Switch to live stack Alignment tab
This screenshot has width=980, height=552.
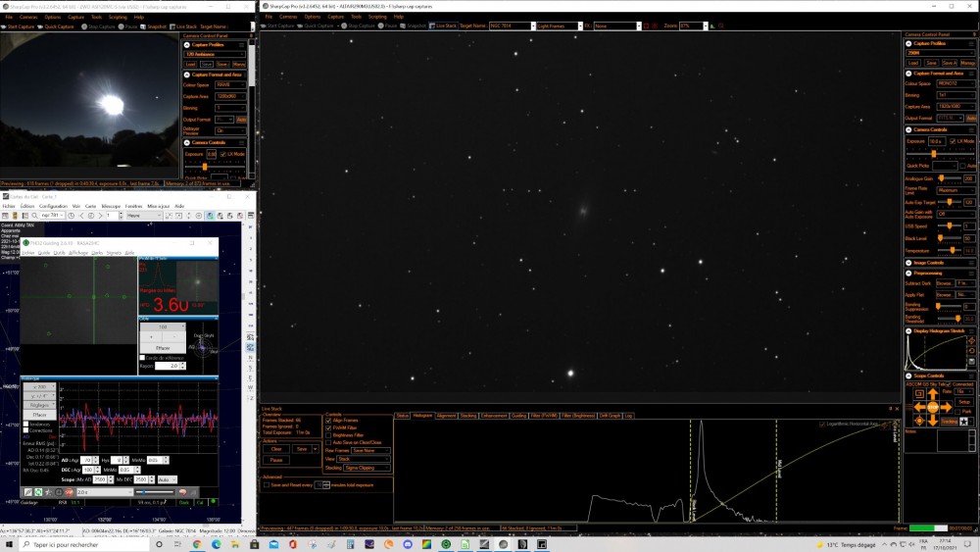pyautogui.click(x=446, y=416)
